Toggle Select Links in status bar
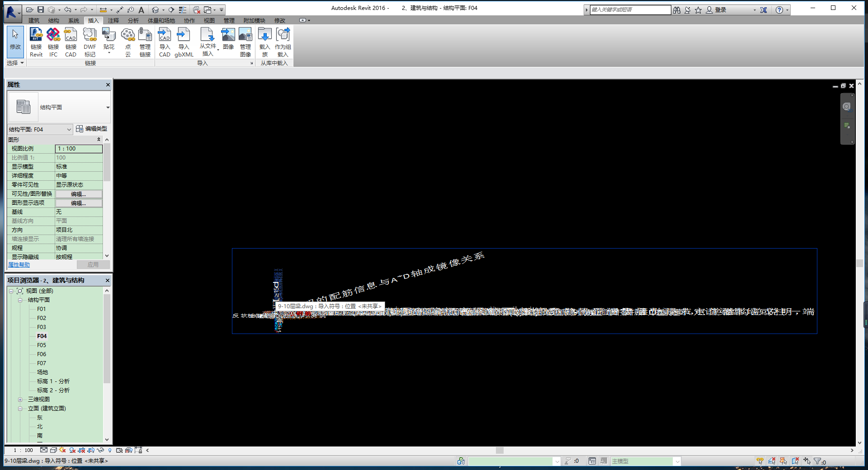The width and height of the screenshot is (868, 470). (760, 461)
